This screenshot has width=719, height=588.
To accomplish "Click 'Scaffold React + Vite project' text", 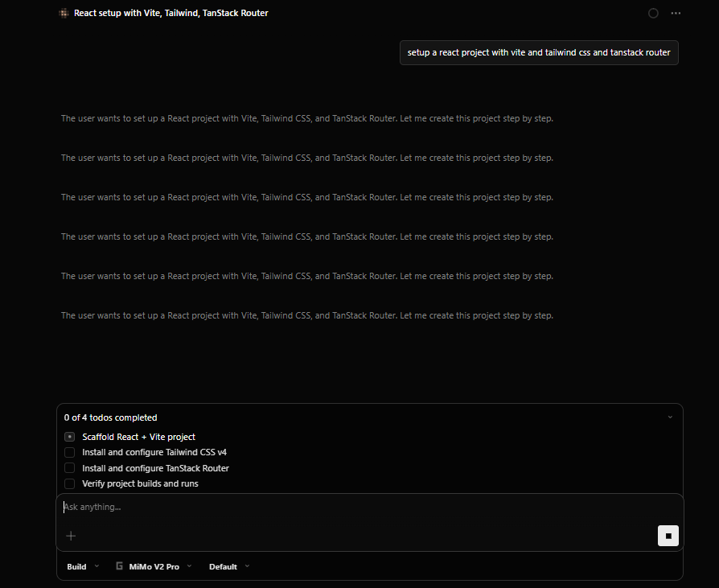I will pyautogui.click(x=138, y=437).
